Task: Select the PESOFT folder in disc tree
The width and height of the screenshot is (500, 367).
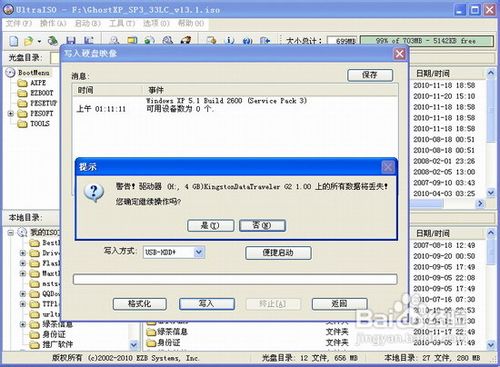Action: pyautogui.click(x=42, y=113)
